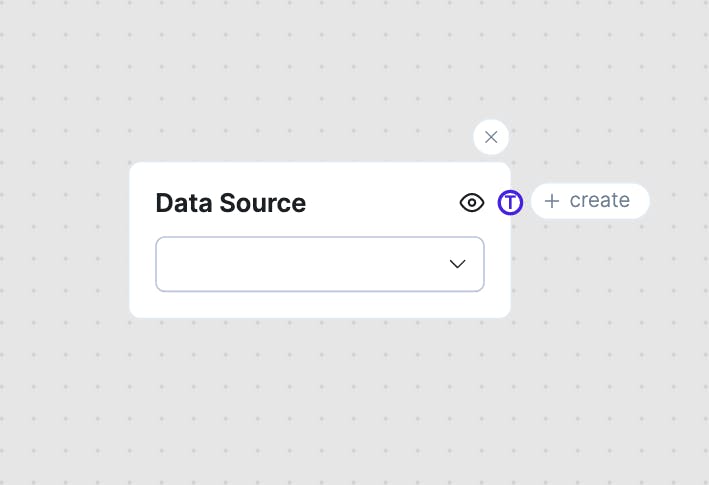Click the output port T connector
The width and height of the screenshot is (709, 485).
point(510,202)
